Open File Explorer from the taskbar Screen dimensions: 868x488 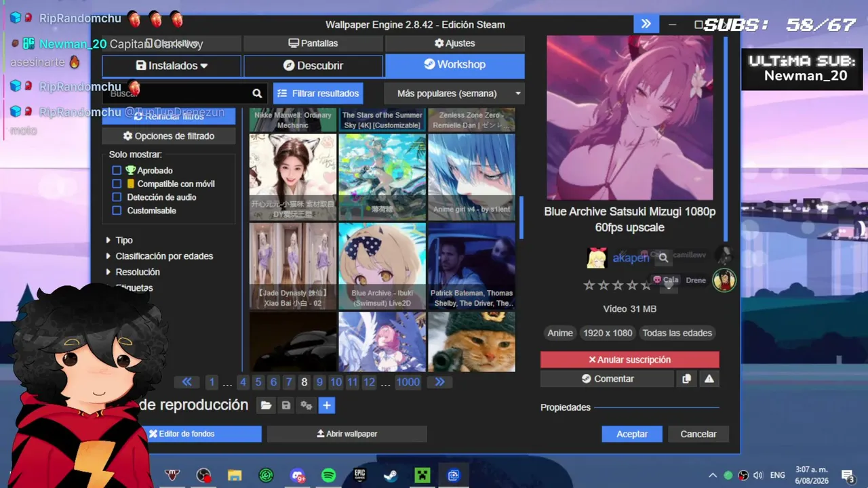coord(235,475)
